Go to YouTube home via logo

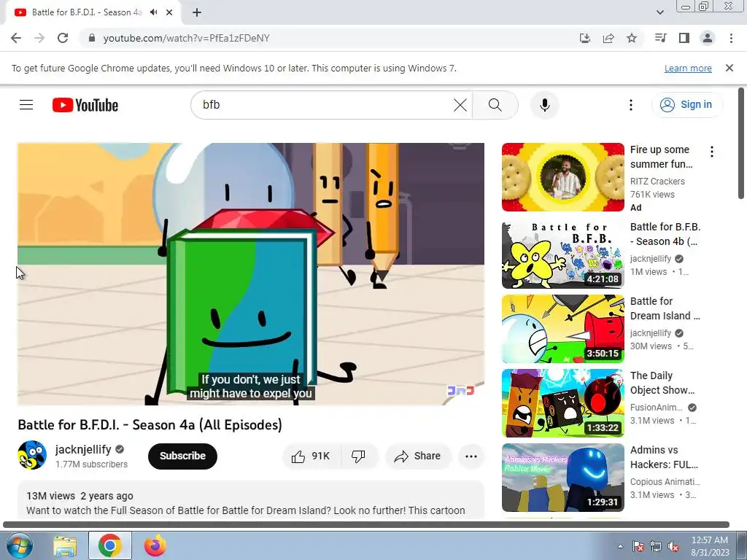coord(85,105)
